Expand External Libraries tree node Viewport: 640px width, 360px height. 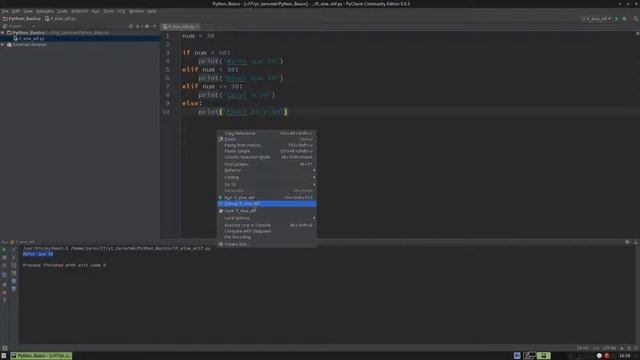click(x=3, y=44)
